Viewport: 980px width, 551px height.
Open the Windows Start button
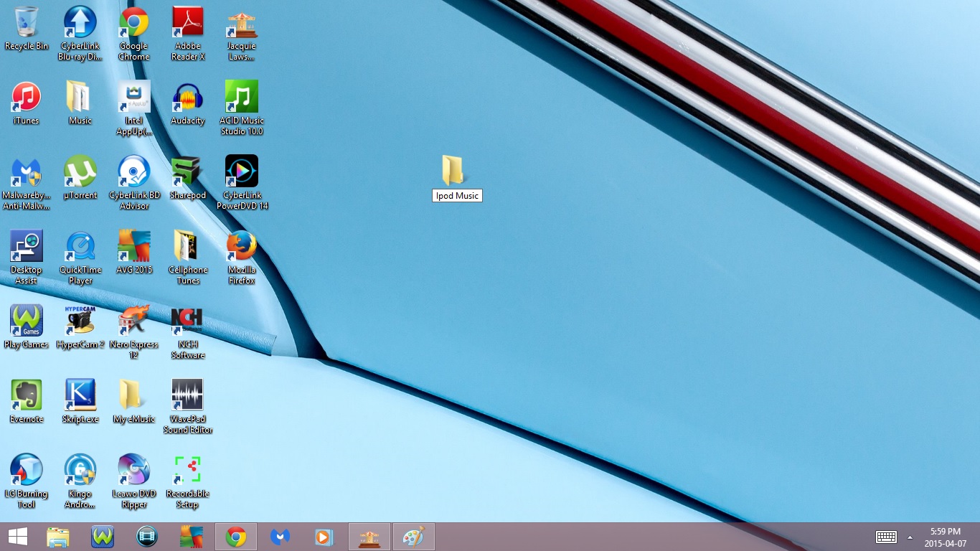click(x=18, y=537)
